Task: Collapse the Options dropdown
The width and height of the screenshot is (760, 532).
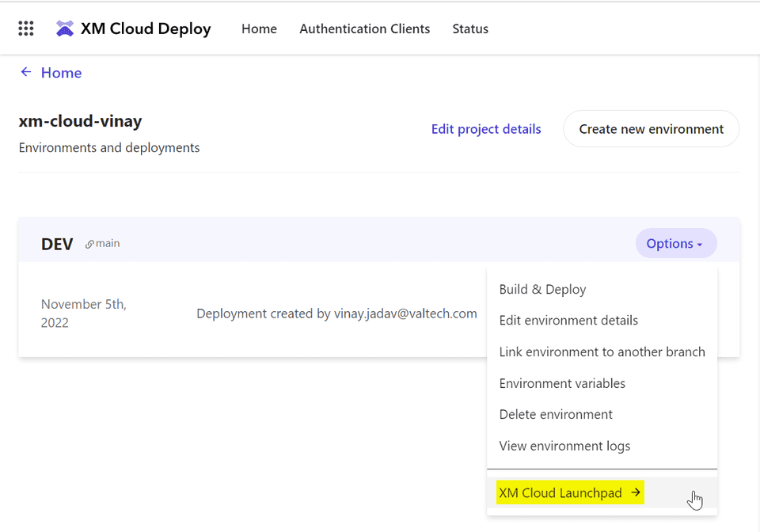Action: pyautogui.click(x=675, y=244)
